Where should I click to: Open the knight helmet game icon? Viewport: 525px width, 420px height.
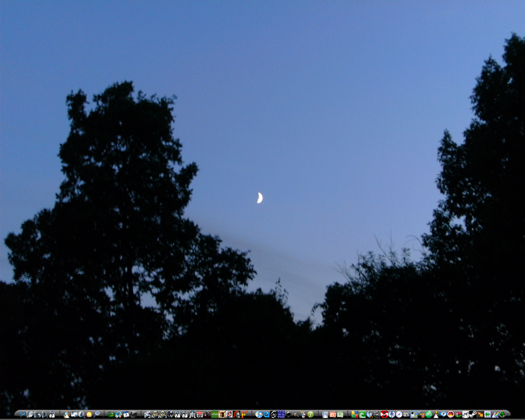[237, 415]
